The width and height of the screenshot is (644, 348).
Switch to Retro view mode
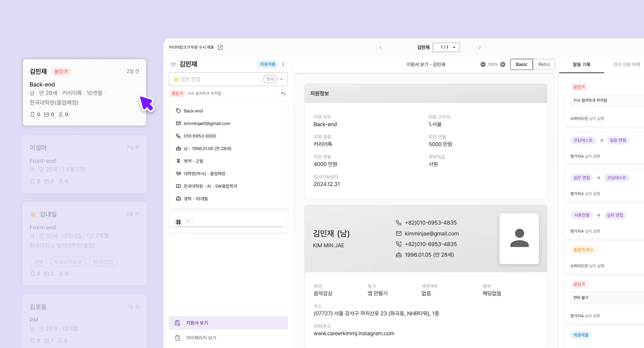pos(544,64)
